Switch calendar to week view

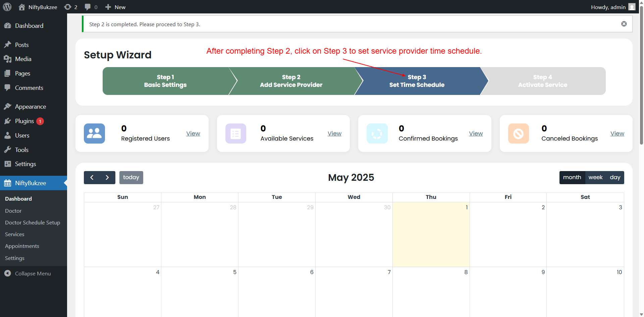pos(595,177)
